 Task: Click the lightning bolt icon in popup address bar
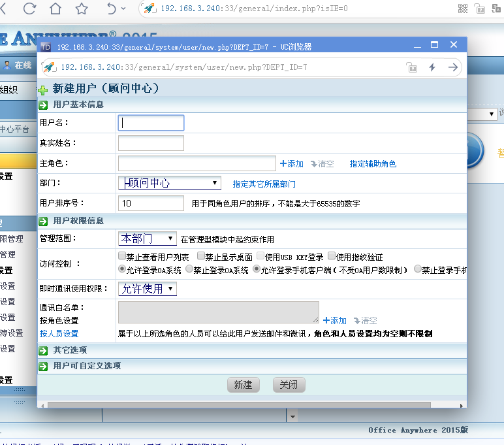432,67
